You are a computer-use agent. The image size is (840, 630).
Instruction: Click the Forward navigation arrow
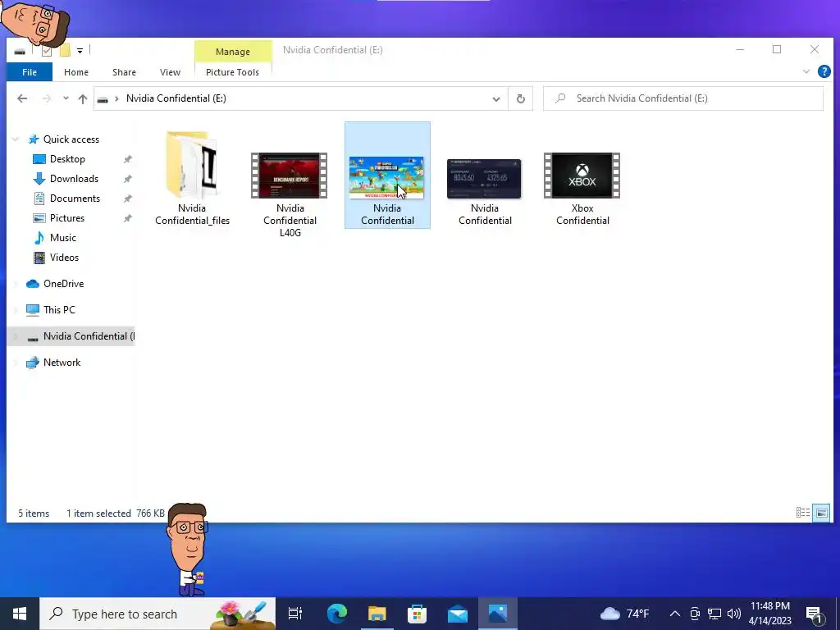(47, 98)
